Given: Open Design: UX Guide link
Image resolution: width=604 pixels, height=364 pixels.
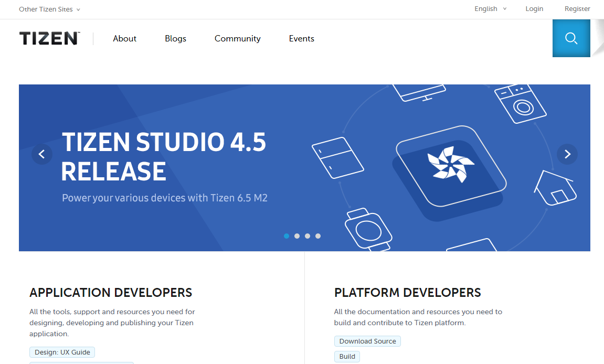Looking at the screenshot, I should [62, 352].
